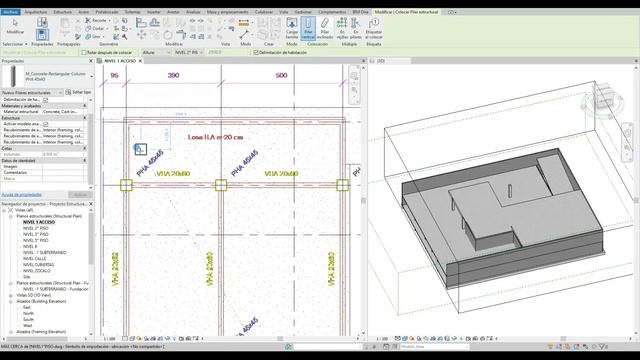Image resolution: width=640 pixels, height=360 pixels.
Task: Click the Editar tipo button
Action: (x=78, y=92)
